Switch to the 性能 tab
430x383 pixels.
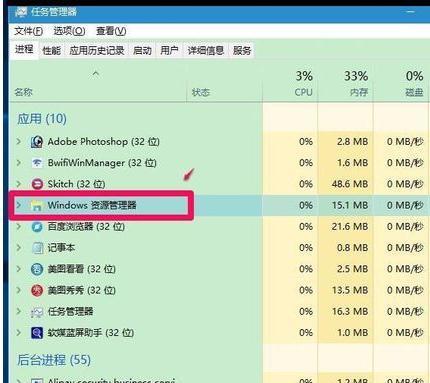[52, 51]
